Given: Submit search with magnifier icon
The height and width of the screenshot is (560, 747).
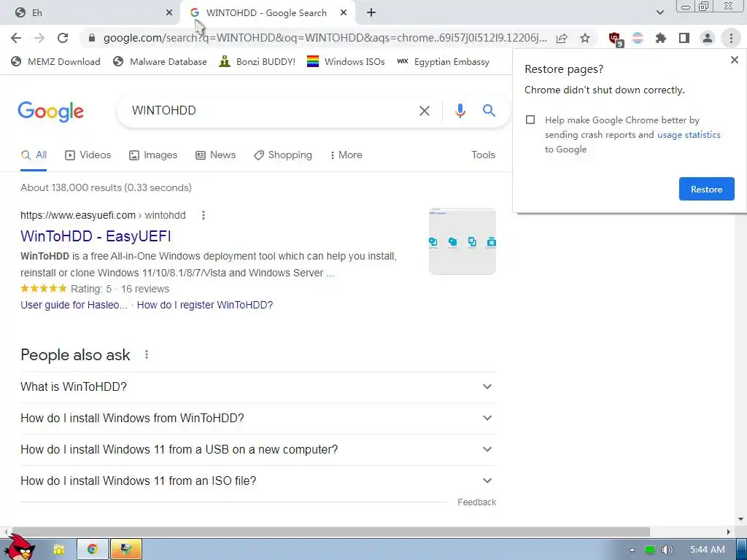Looking at the screenshot, I should 489,111.
